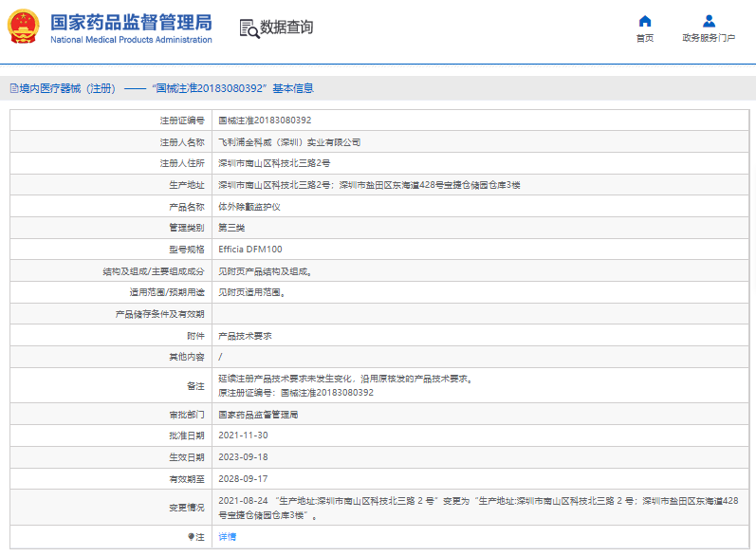Click the slash value in 其他内容 row

coord(220,357)
